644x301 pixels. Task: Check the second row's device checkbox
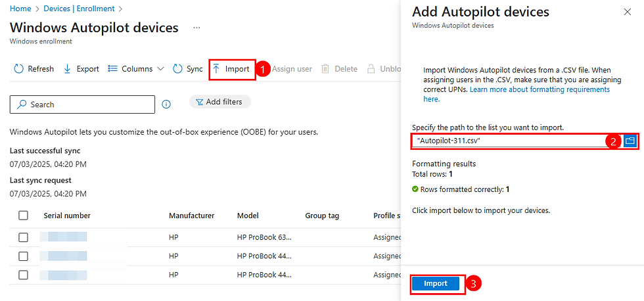(24, 256)
